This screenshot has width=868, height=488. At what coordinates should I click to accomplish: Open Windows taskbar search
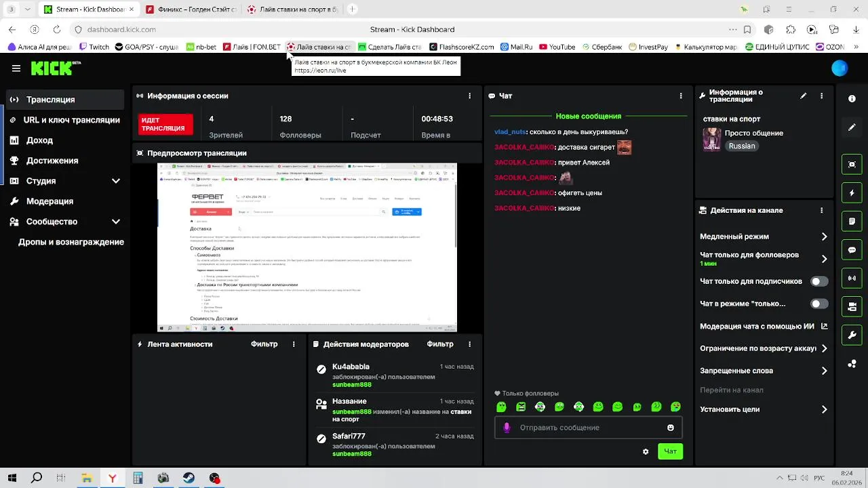(x=37, y=478)
